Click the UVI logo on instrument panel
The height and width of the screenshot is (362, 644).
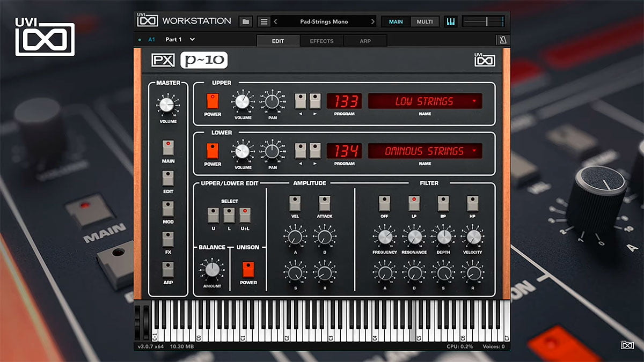(x=485, y=60)
